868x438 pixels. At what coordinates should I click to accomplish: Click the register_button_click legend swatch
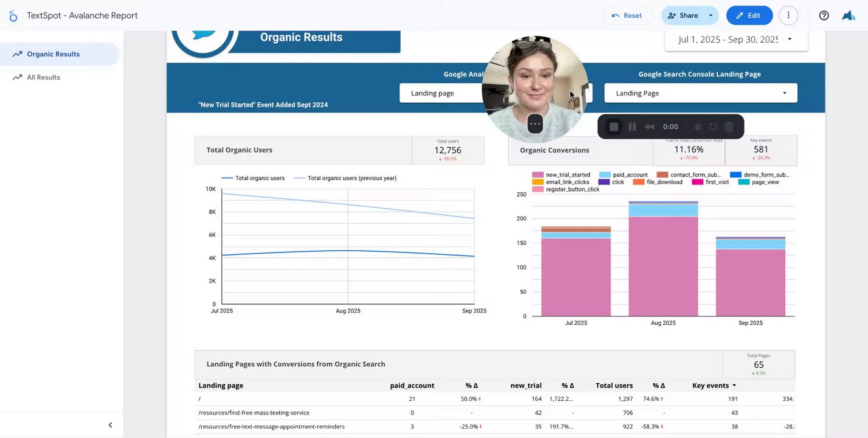pyautogui.click(x=537, y=190)
